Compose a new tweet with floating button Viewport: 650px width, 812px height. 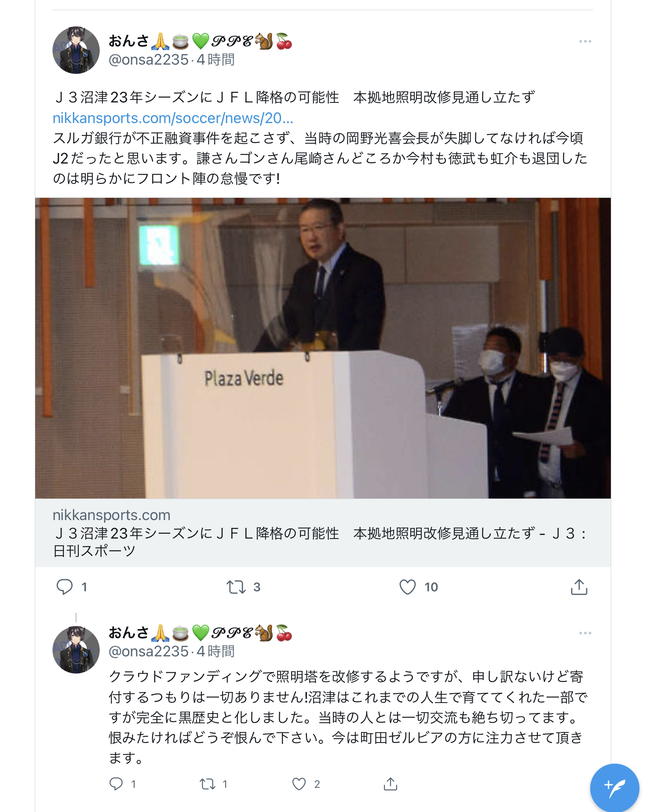[x=614, y=787]
